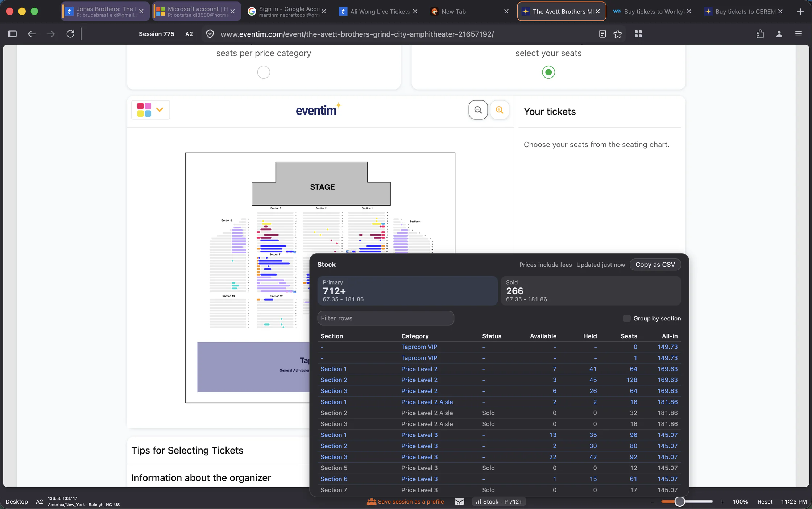Select the seats per price category radio
The image size is (812, 509).
[264, 72]
